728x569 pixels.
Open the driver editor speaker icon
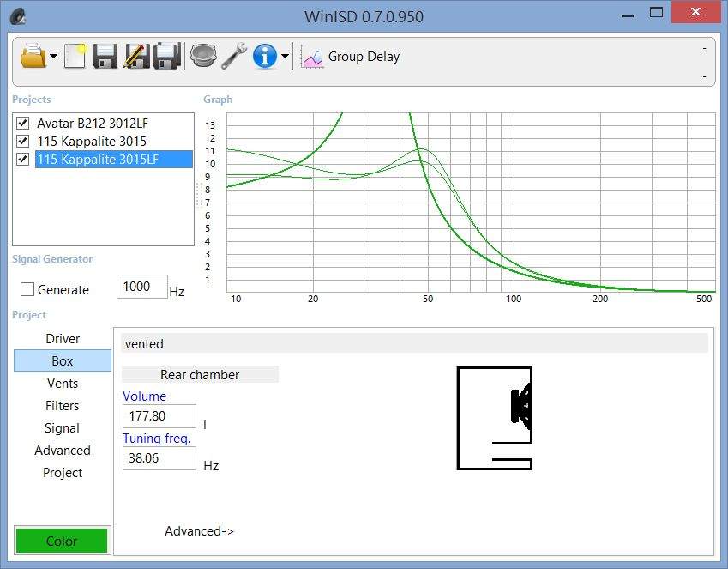[x=203, y=57]
